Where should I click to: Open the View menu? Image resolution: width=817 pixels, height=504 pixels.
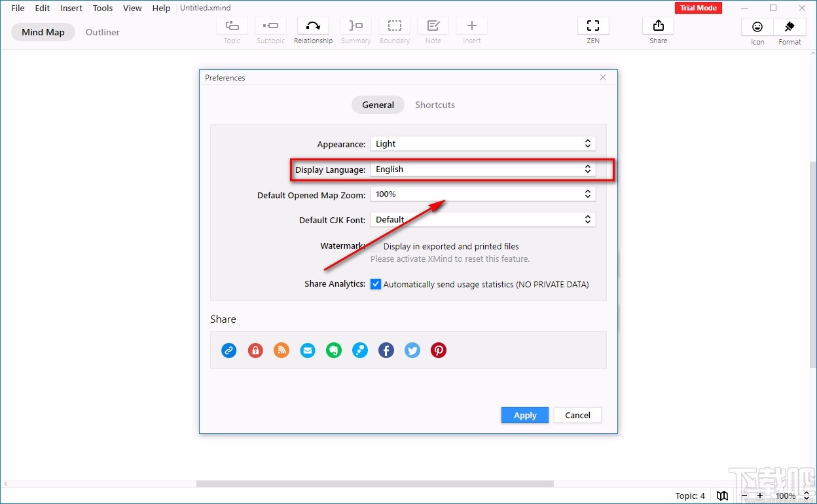(132, 8)
